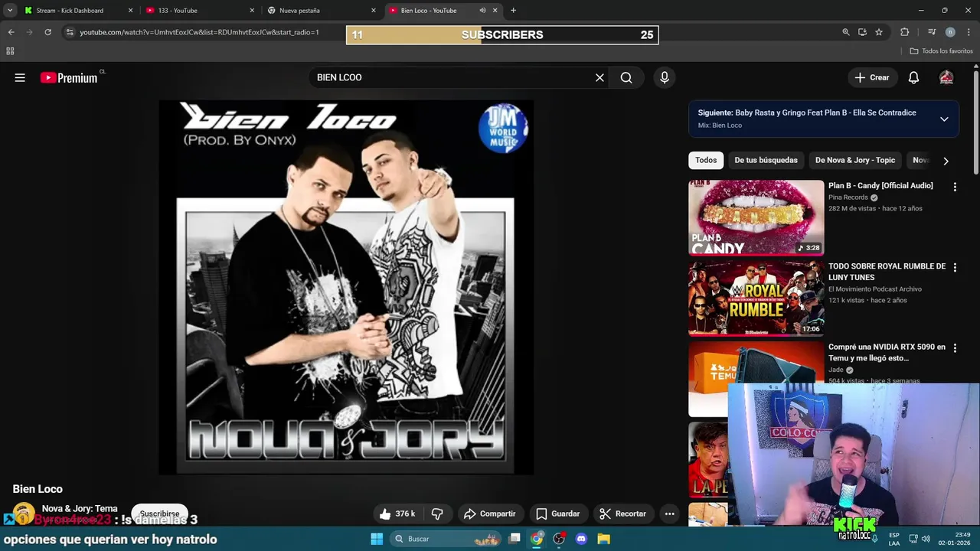Open Todos los favoritos folder
The image size is (980, 551).
pyautogui.click(x=941, y=51)
